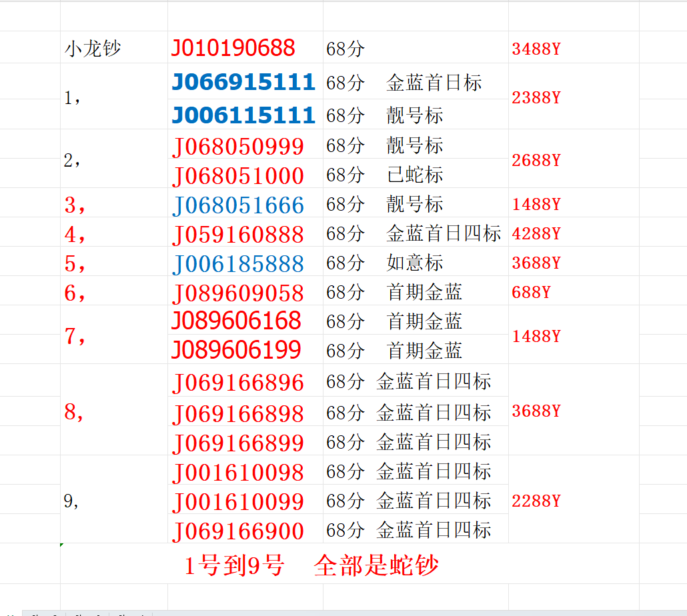Click the 如意标 description cell

pos(415,263)
